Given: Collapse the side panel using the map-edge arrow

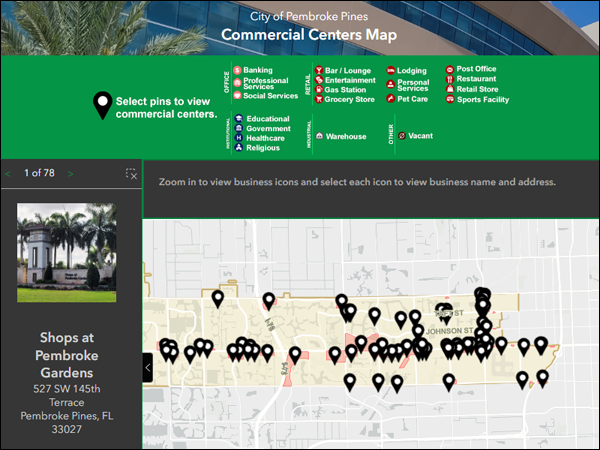Looking at the screenshot, I should (x=148, y=367).
